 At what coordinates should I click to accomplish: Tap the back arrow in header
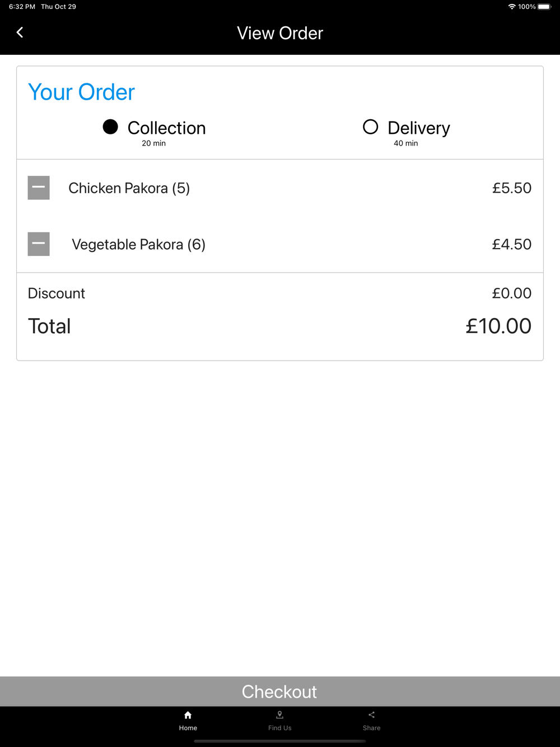pyautogui.click(x=20, y=32)
